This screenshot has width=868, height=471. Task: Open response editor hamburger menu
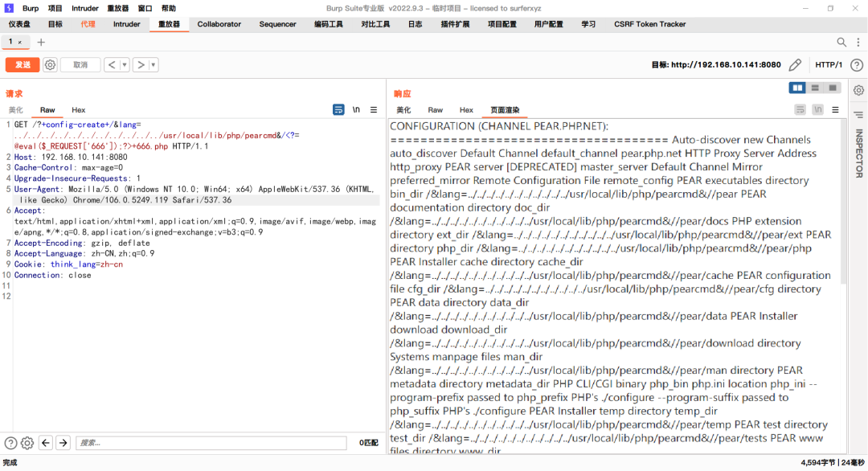point(835,109)
